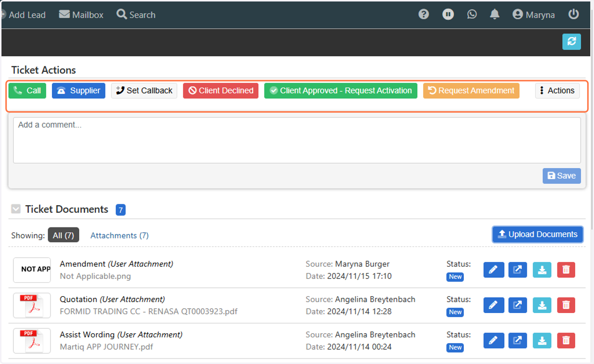Click the Add a comment text area
Image resolution: width=594 pixels, height=364 pixels.
297,140
